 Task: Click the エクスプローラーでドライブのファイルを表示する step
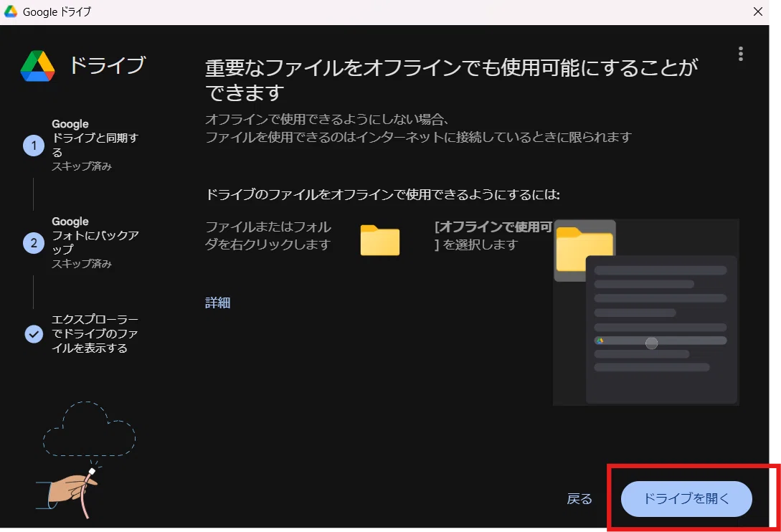[95, 333]
